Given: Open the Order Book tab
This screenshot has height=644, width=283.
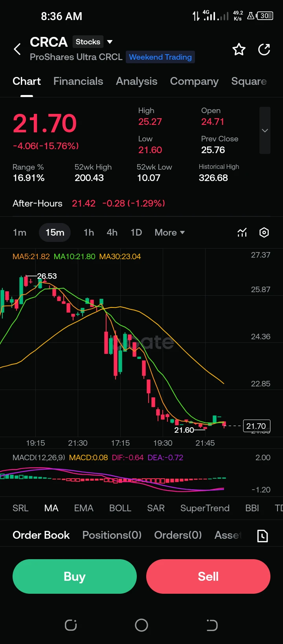Looking at the screenshot, I should [x=41, y=535].
